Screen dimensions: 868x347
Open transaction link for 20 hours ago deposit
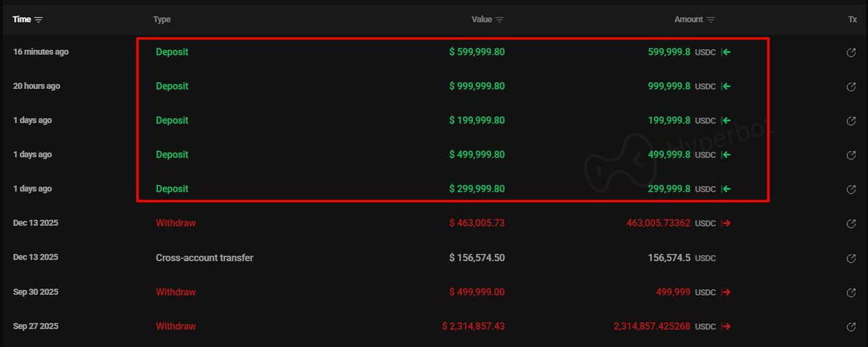(851, 87)
